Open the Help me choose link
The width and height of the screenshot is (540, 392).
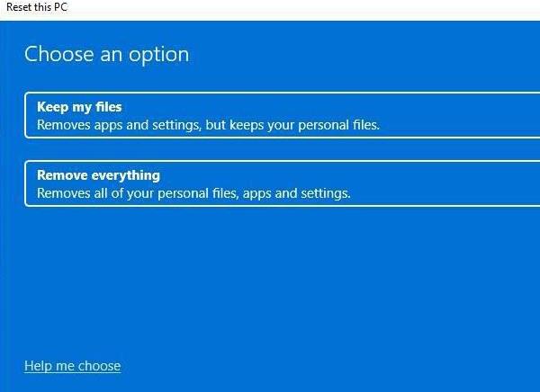pos(72,366)
